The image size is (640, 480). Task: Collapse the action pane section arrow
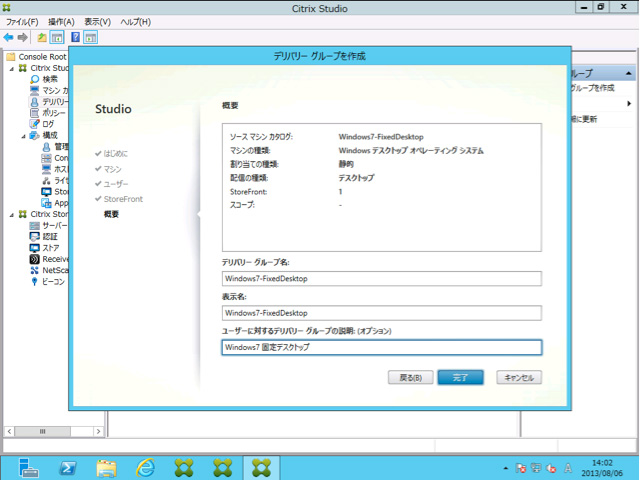(x=629, y=73)
